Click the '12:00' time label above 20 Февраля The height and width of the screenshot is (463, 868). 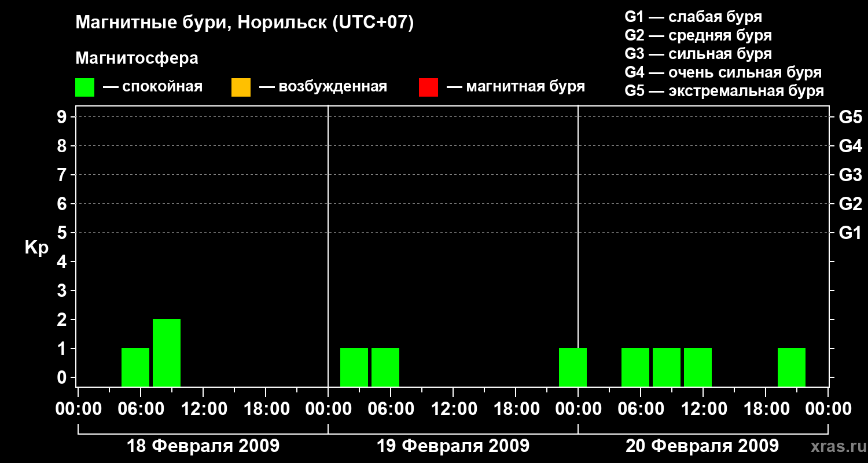click(703, 409)
